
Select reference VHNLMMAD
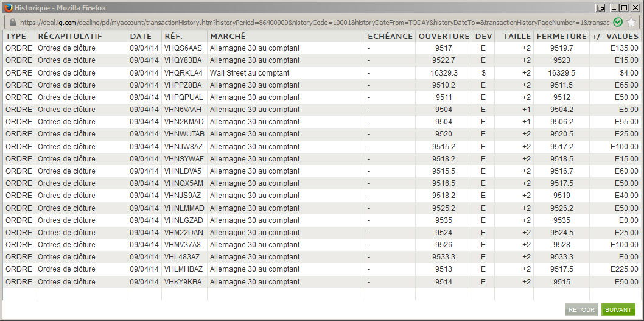(184, 208)
